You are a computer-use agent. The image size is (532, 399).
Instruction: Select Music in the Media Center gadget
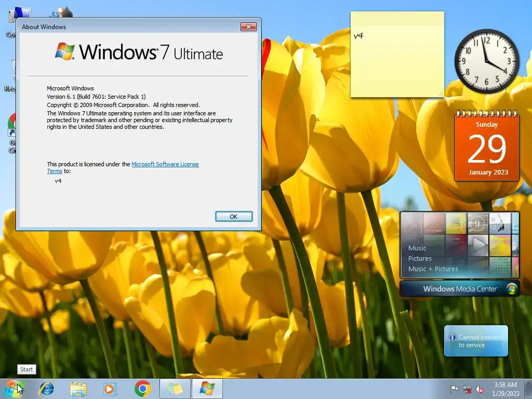pyautogui.click(x=417, y=248)
